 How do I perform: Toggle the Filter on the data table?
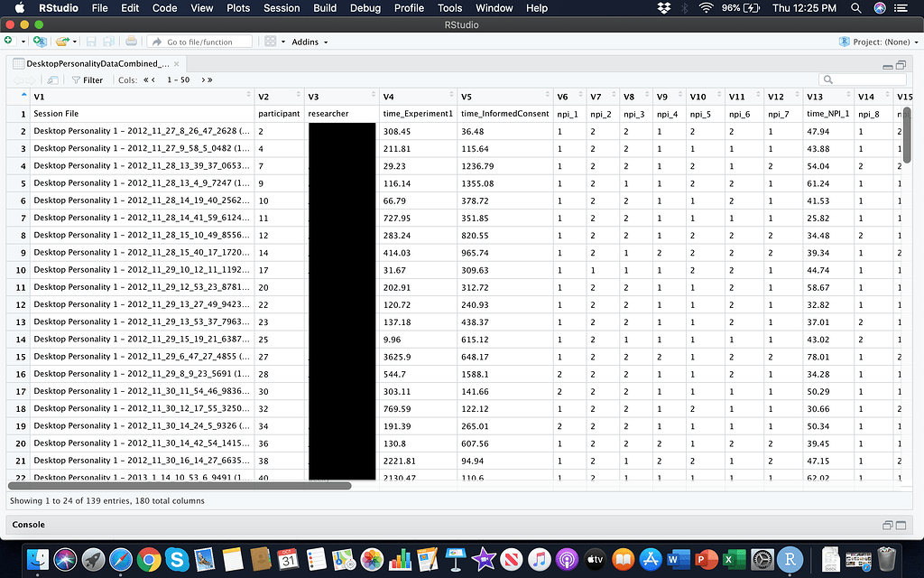87,80
